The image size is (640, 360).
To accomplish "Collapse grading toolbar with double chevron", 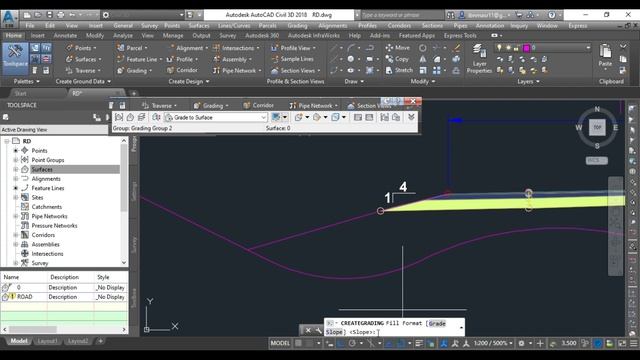I will pos(411,118).
